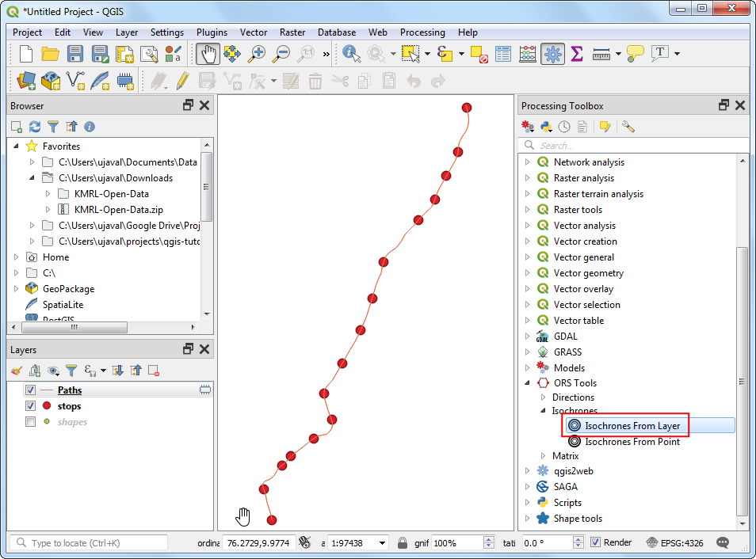Click New Shapefile Layer icon
The width and height of the screenshot is (756, 559).
coord(76,81)
